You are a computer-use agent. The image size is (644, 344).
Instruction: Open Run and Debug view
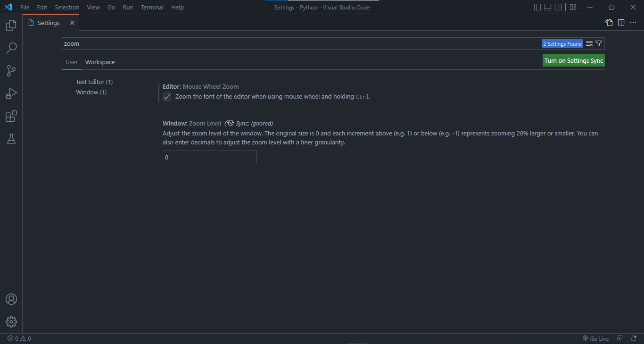(11, 93)
